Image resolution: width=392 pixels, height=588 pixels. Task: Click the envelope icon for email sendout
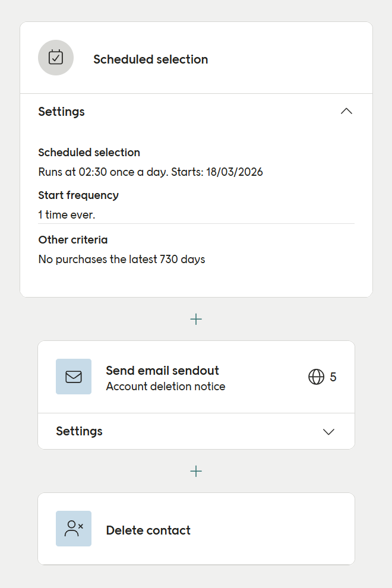[74, 377]
